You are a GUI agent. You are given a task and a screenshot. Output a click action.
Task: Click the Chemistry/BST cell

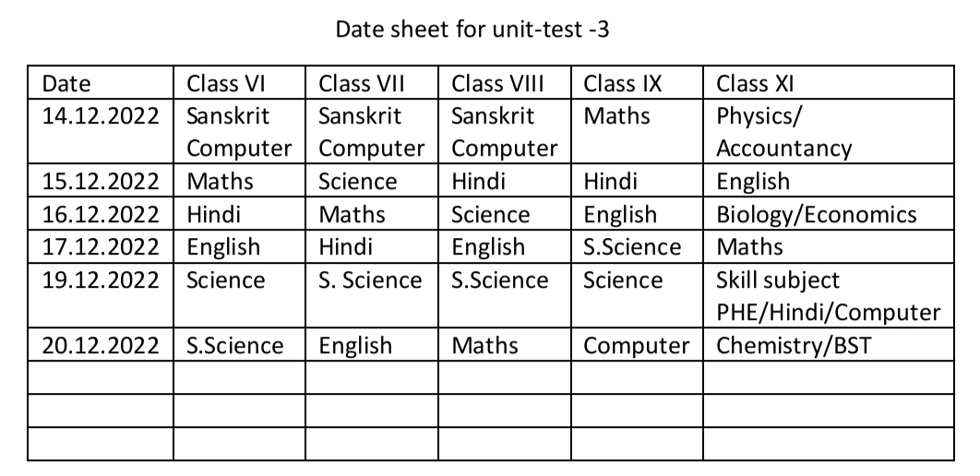click(829, 344)
